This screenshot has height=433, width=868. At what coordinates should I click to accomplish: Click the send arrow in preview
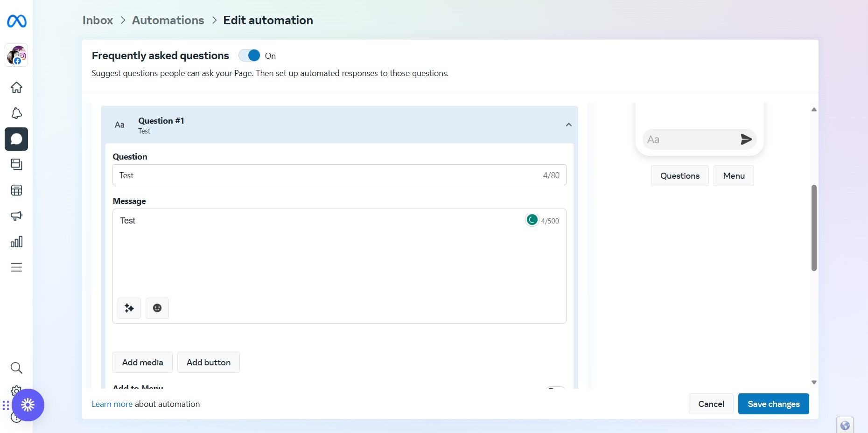coord(746,140)
